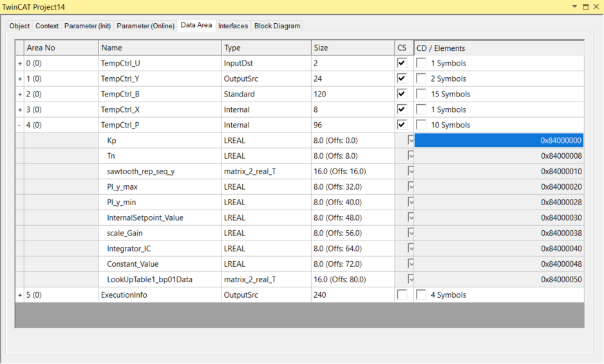Select the ExecutionInfo area name

coord(124,295)
